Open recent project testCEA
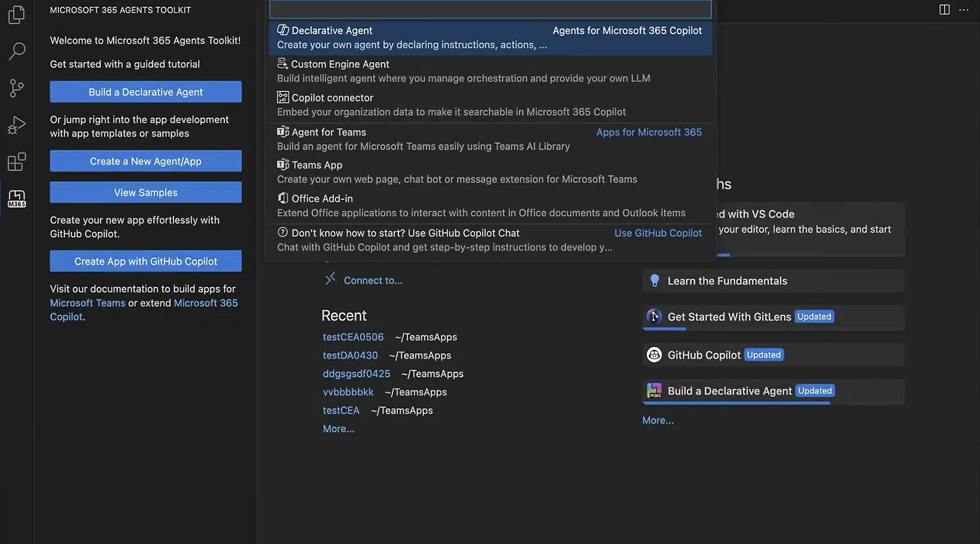This screenshot has width=980, height=544. click(x=341, y=410)
